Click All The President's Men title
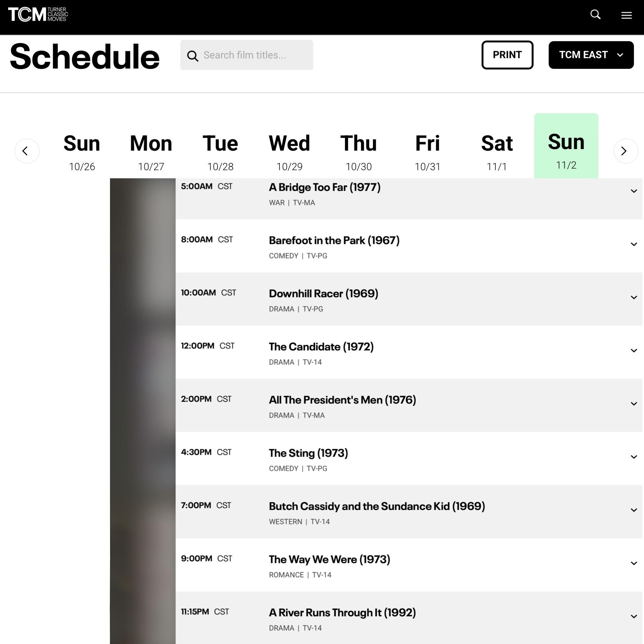The image size is (644, 644). [342, 400]
